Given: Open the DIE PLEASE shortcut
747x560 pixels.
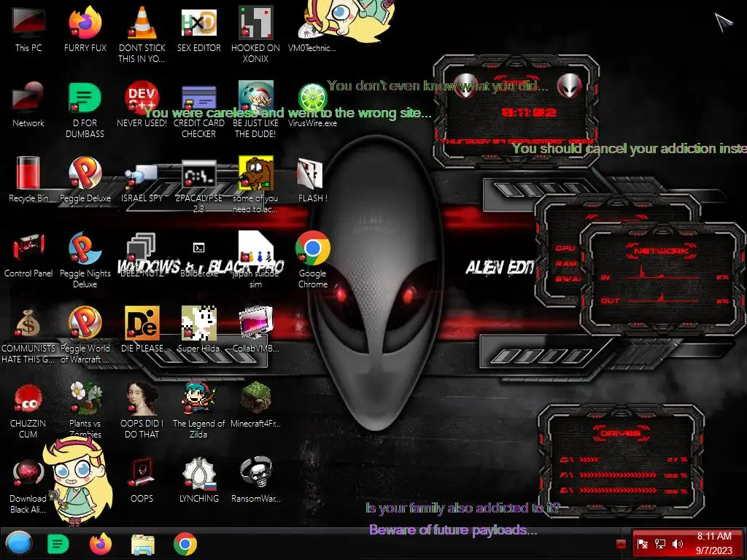Looking at the screenshot, I should pos(142,330).
